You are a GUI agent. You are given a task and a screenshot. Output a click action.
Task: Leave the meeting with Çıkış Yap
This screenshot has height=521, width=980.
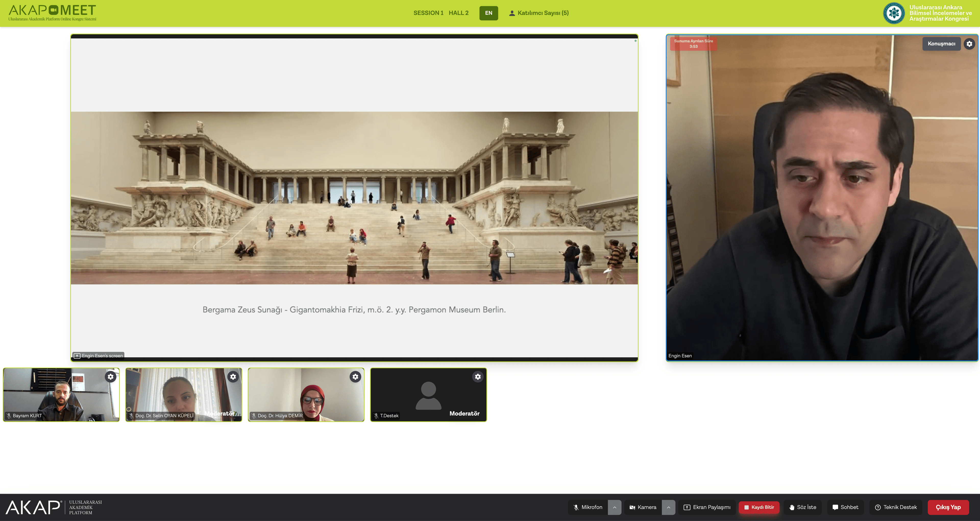coord(948,507)
